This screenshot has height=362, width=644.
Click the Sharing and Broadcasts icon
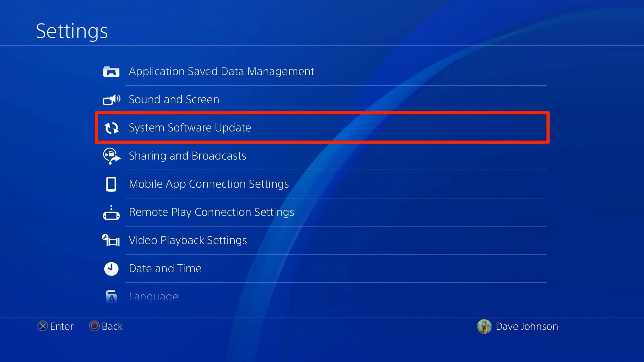point(111,156)
